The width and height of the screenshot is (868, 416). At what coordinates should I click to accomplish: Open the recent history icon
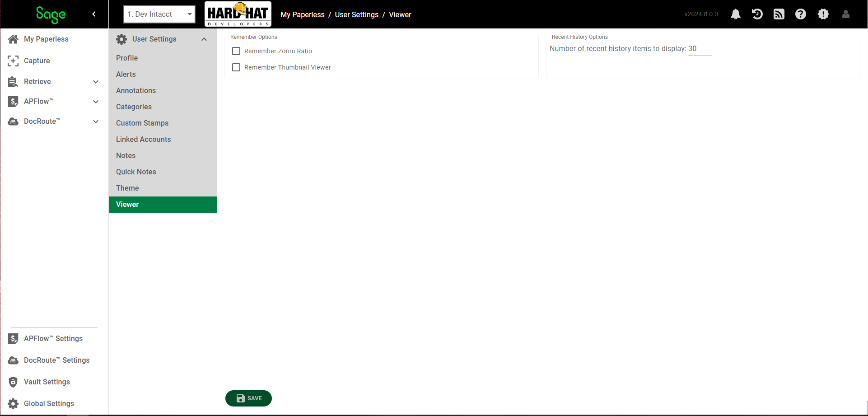click(x=757, y=14)
